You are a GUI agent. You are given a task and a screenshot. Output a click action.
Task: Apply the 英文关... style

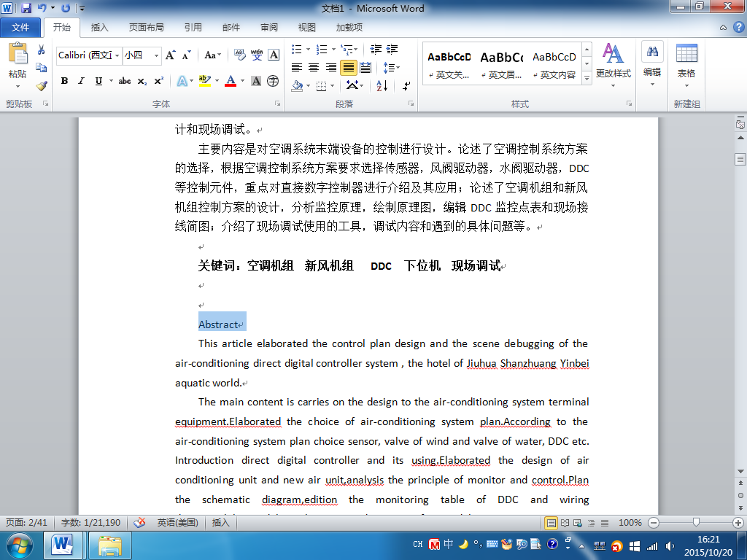click(x=449, y=64)
